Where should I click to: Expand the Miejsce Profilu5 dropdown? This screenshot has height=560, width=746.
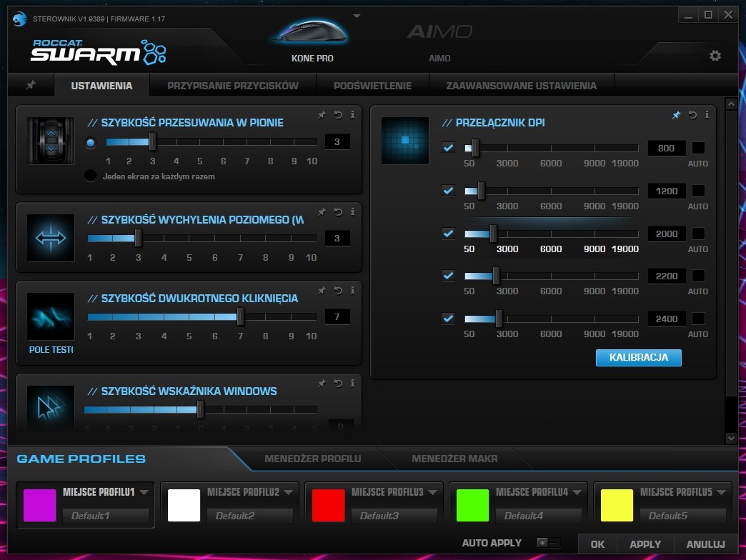pos(721,492)
